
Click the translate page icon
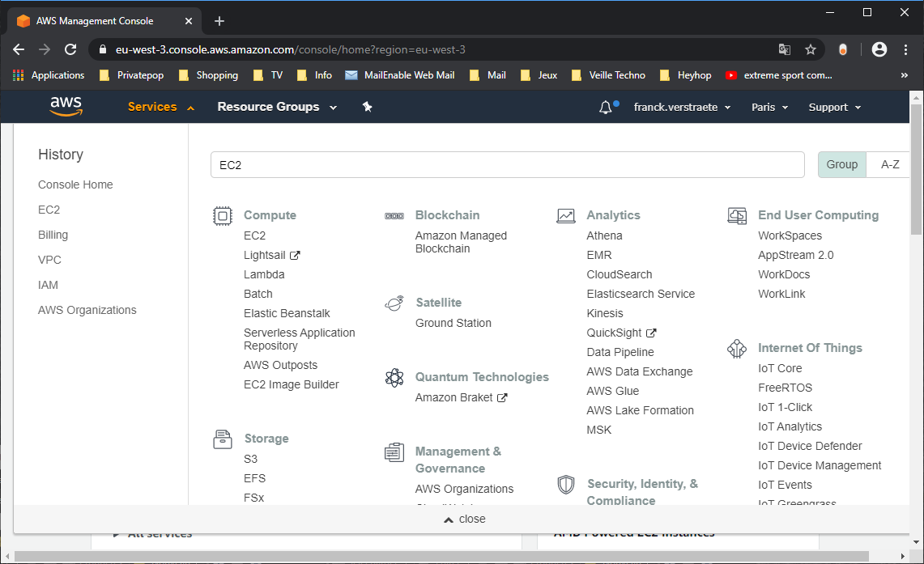(x=785, y=49)
